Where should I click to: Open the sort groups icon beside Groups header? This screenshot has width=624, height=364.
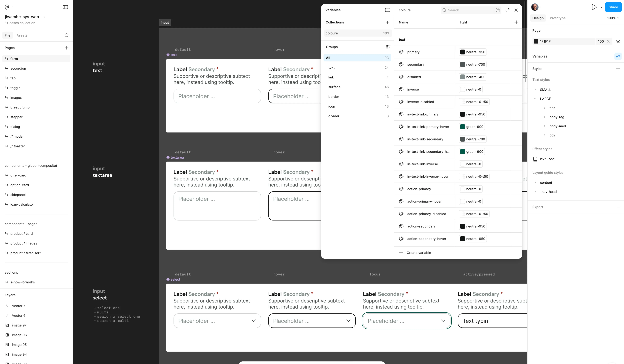tap(388, 47)
